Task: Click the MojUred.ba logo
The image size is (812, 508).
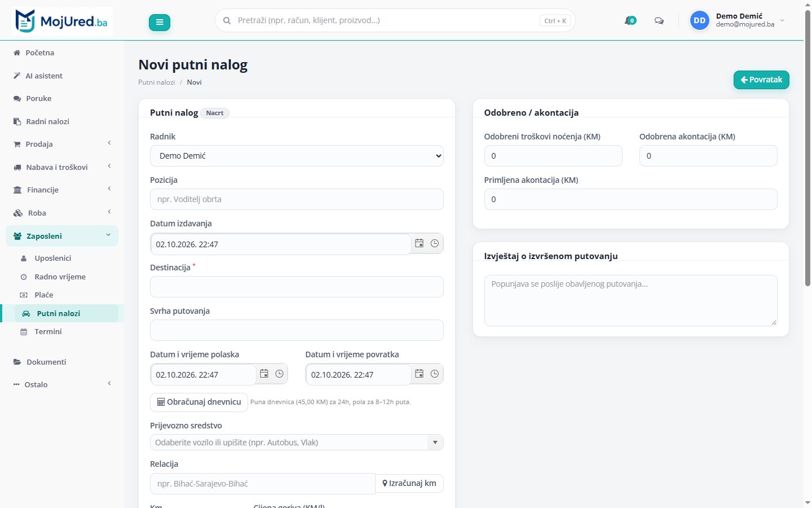Action: pyautogui.click(x=62, y=21)
